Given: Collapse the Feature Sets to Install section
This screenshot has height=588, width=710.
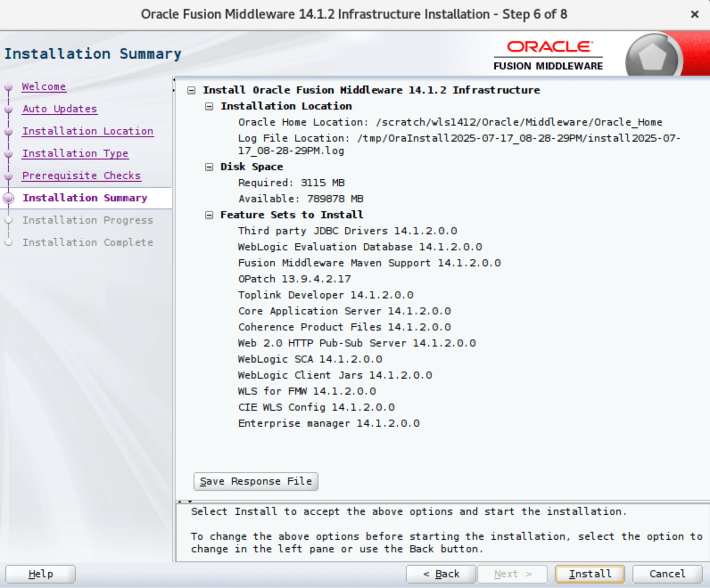Looking at the screenshot, I should click(x=209, y=215).
